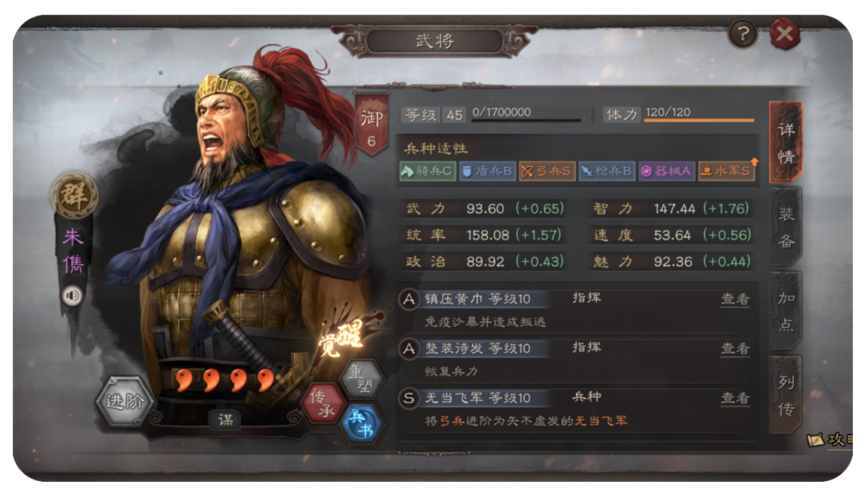Click 查看 for 整装待发 skill

pyautogui.click(x=735, y=349)
